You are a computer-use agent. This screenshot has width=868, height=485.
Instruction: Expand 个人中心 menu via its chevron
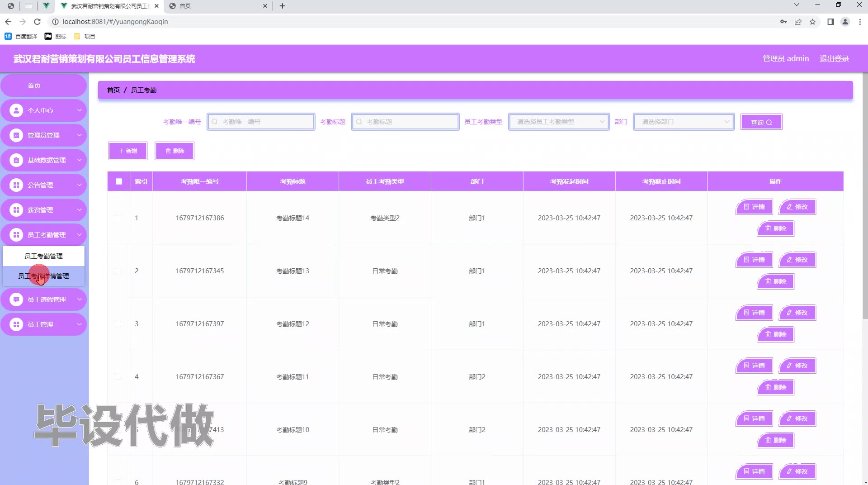click(80, 110)
